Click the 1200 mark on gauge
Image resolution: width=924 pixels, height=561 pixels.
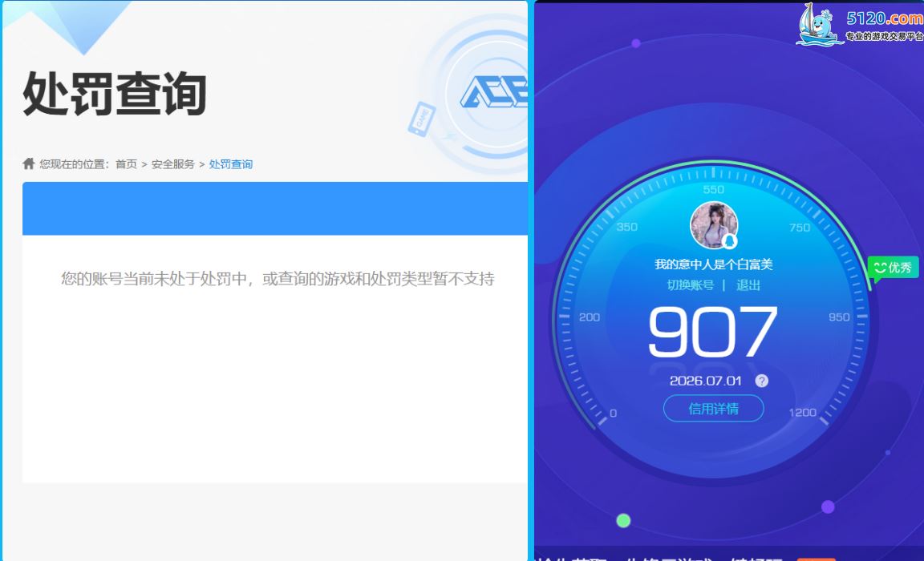pyautogui.click(x=803, y=413)
